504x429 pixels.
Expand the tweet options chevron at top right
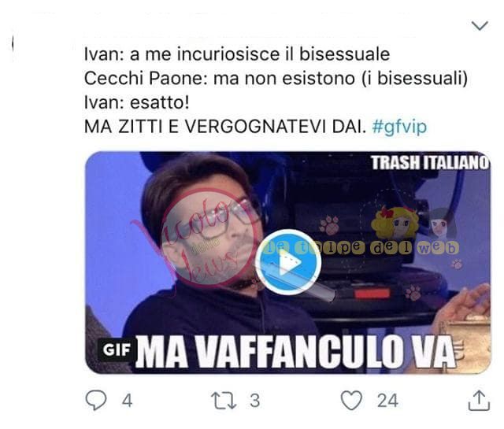click(x=480, y=25)
